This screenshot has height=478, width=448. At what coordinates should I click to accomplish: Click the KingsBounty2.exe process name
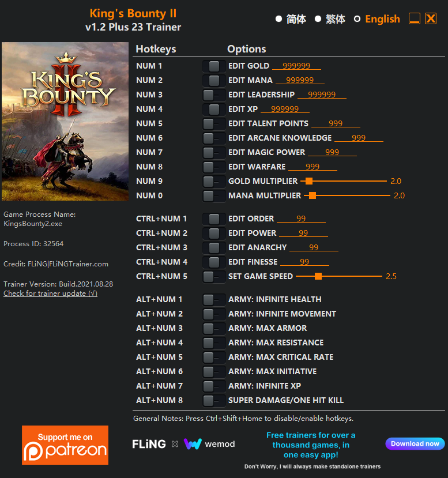(33, 224)
